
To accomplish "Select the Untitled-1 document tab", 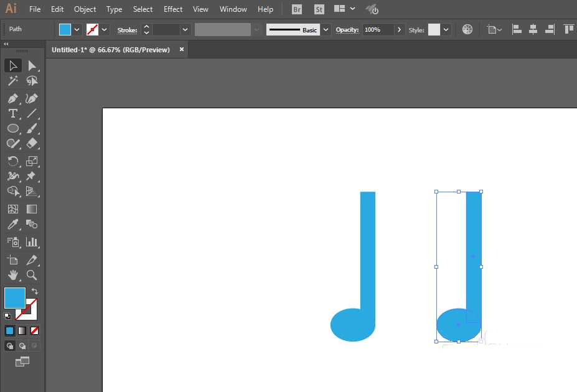I will click(x=112, y=49).
